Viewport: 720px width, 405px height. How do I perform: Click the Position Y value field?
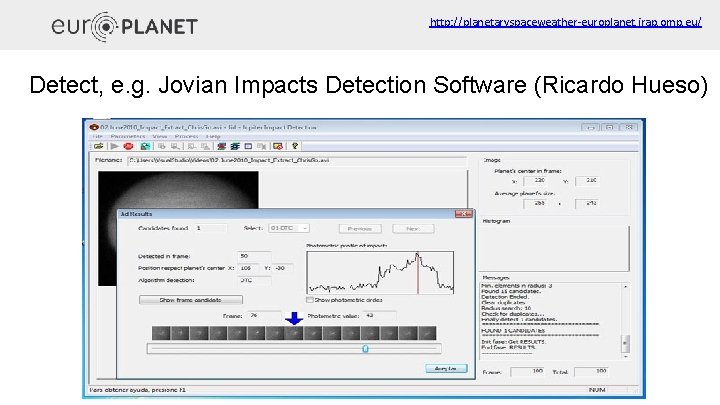click(x=283, y=268)
